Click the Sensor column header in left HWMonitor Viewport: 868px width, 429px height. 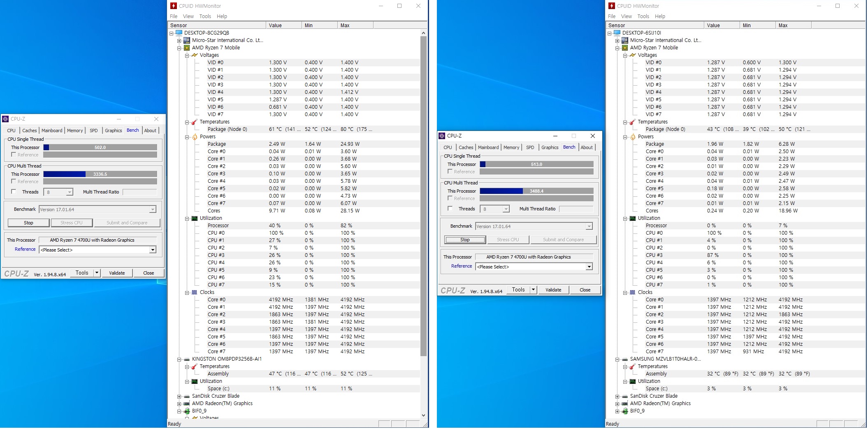217,26
